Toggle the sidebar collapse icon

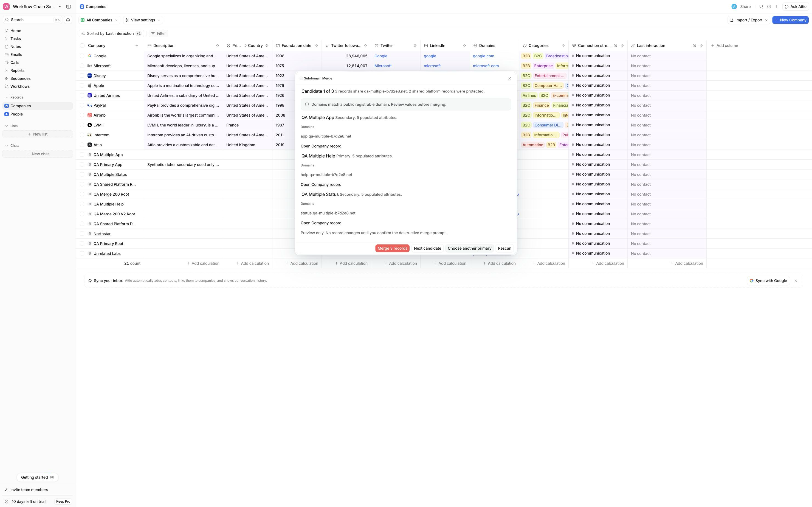pos(68,7)
